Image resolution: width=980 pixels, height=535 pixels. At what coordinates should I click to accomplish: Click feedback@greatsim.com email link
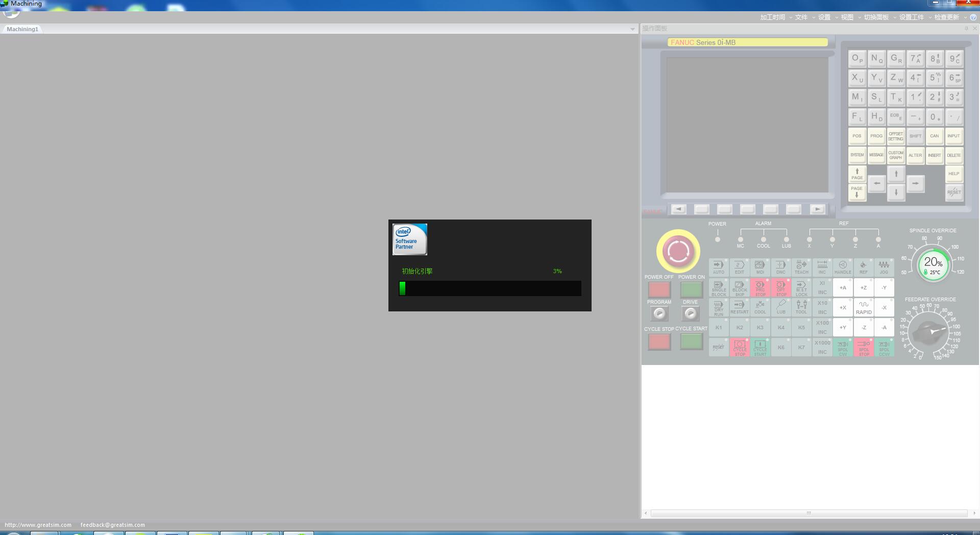pos(112,525)
